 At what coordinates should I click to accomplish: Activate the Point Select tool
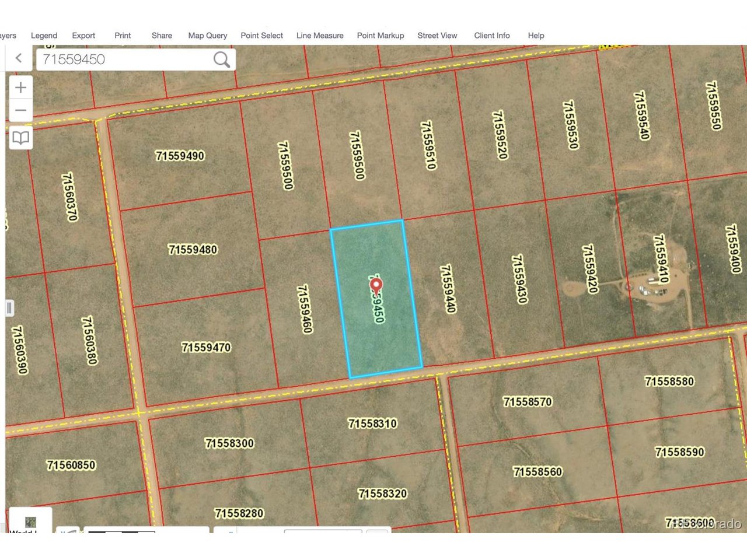261,36
